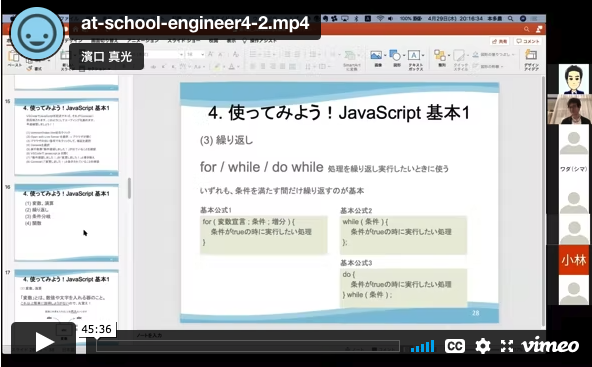Open the Vimeo player settings gear
This screenshot has width=592, height=367.
[483, 345]
